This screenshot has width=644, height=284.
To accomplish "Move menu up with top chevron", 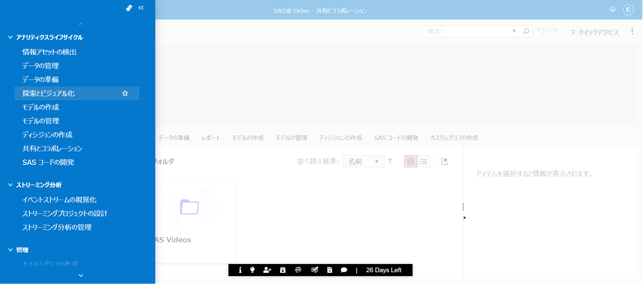I will pyautogui.click(x=81, y=24).
